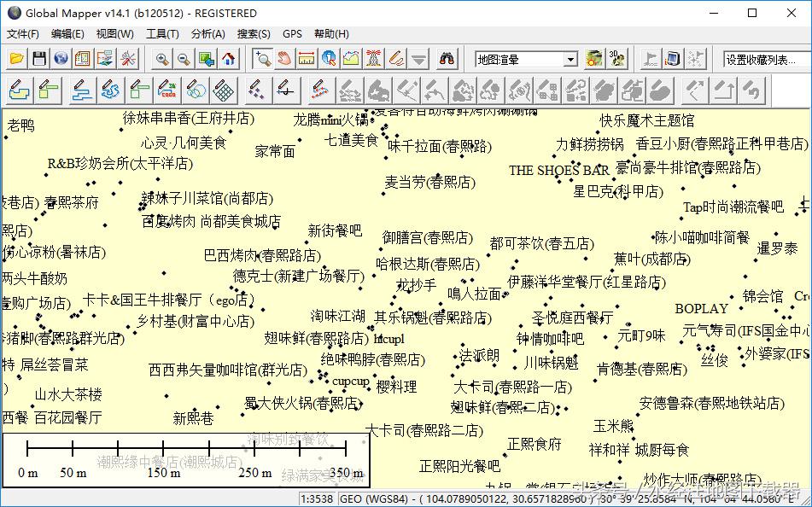
Task: Open Configuration with the tools icon
Action: tap(127, 59)
